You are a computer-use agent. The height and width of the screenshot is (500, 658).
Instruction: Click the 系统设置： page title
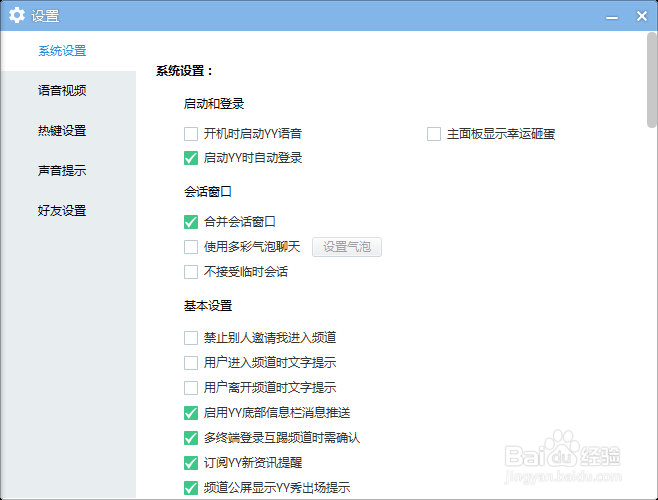pos(185,71)
